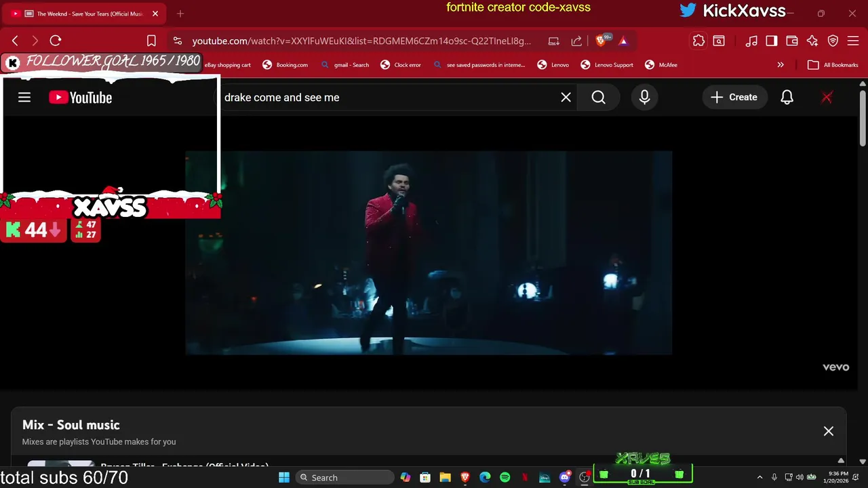Open Discord from the taskbar
The width and height of the screenshot is (868, 488).
point(565,478)
